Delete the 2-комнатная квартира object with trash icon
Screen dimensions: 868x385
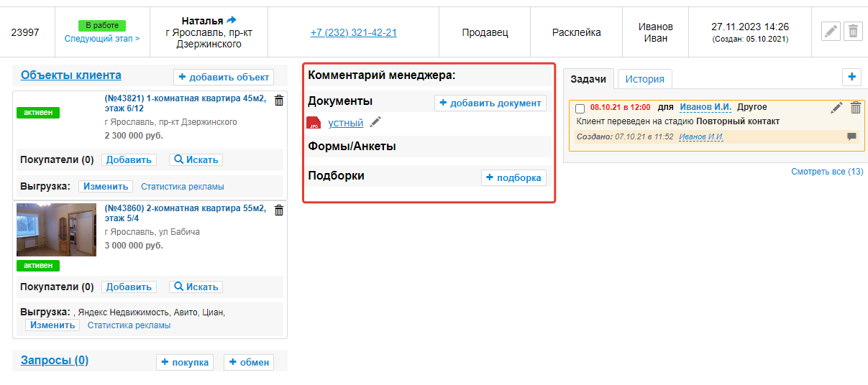click(279, 210)
